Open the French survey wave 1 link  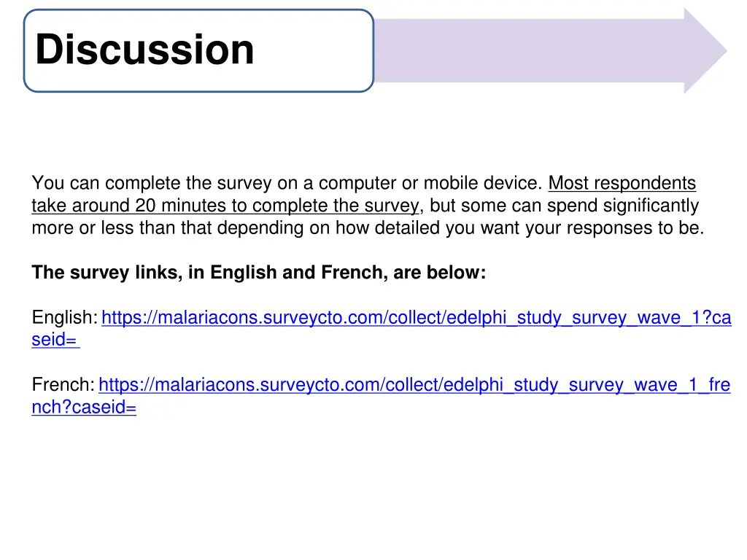pyautogui.click(x=414, y=384)
